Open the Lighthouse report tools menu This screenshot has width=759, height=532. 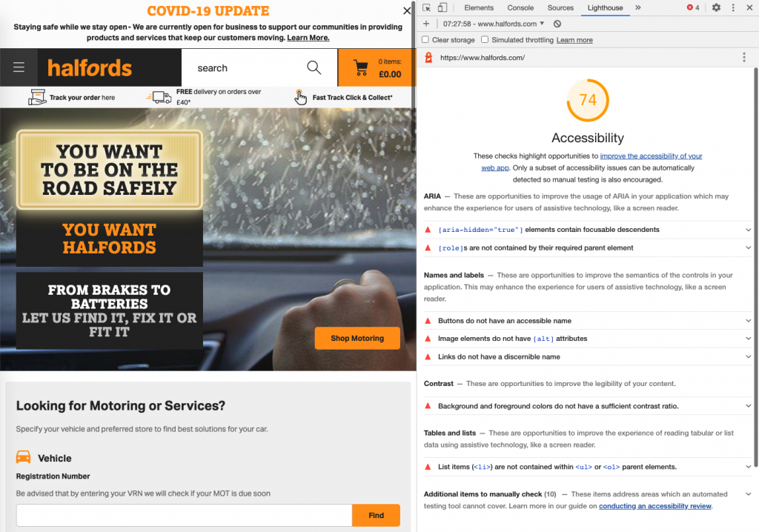pyautogui.click(x=744, y=58)
